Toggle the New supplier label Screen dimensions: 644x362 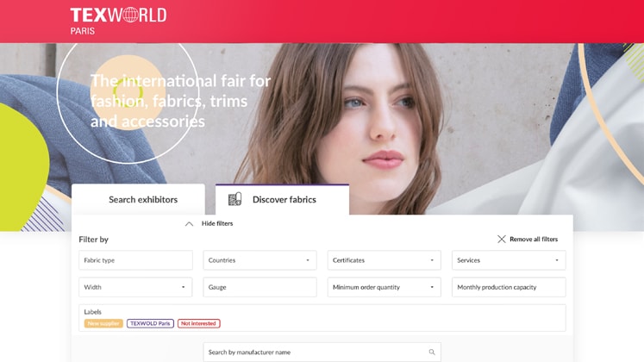pyautogui.click(x=103, y=323)
